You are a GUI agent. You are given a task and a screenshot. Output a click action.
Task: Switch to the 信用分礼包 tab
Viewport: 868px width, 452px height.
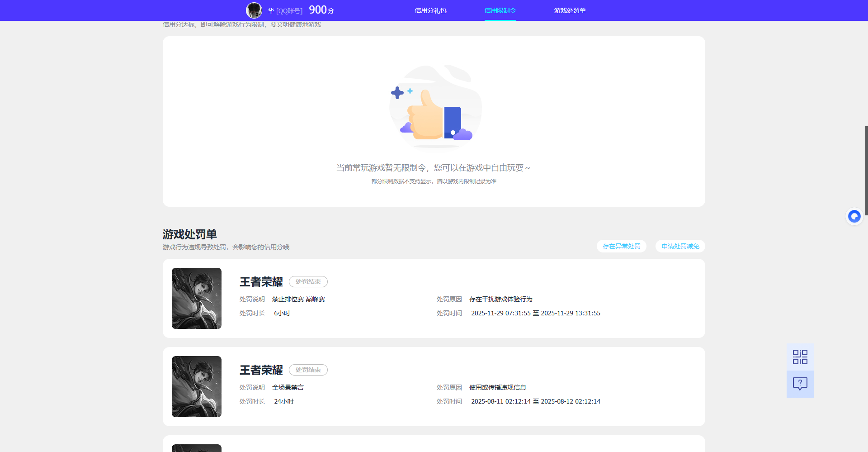pos(430,10)
